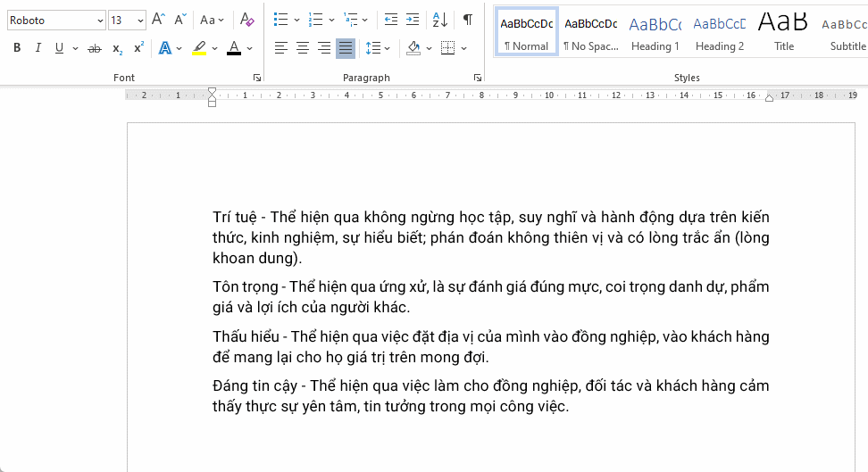
Task: Open the font size dropdown
Action: (140, 21)
